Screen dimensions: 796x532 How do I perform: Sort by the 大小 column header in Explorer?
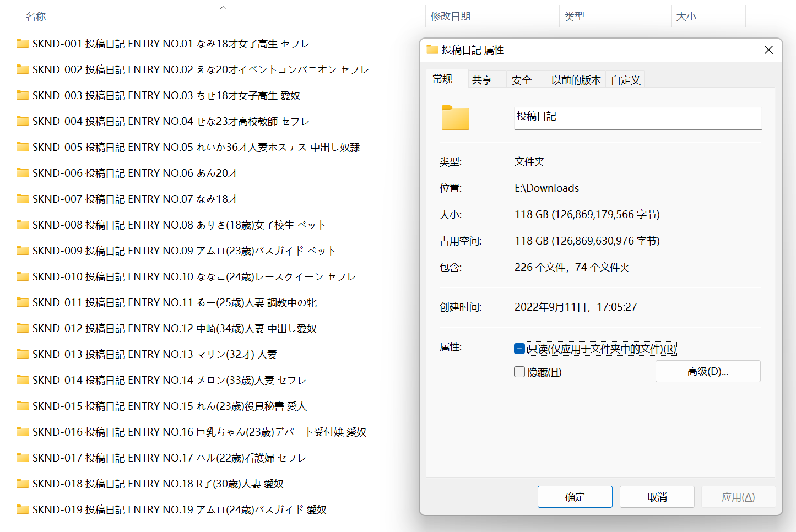click(686, 17)
